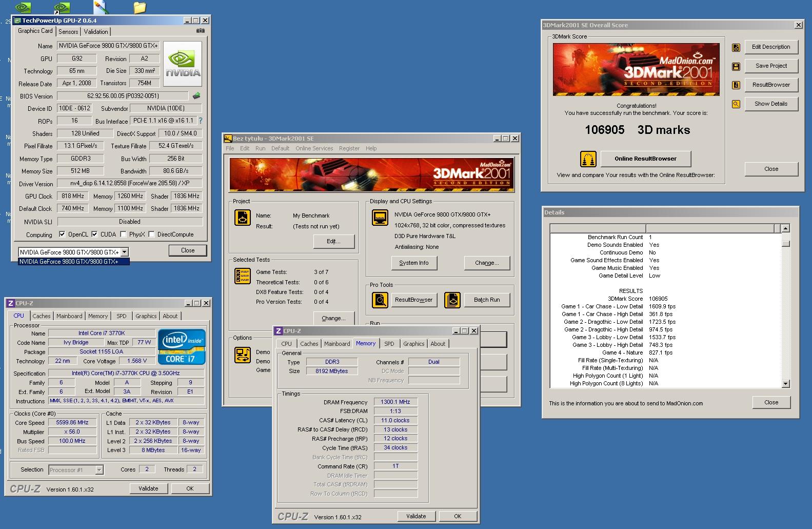Click Close button in GPU-Z window

188,250
